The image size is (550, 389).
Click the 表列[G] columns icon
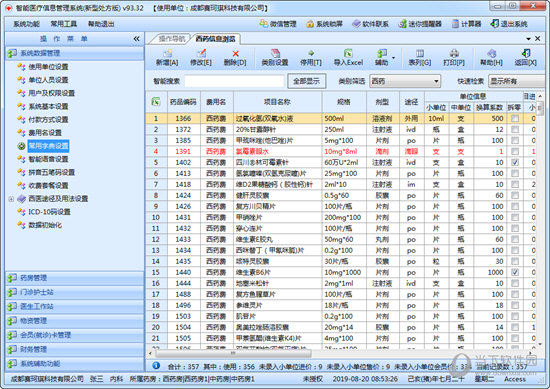click(x=420, y=53)
